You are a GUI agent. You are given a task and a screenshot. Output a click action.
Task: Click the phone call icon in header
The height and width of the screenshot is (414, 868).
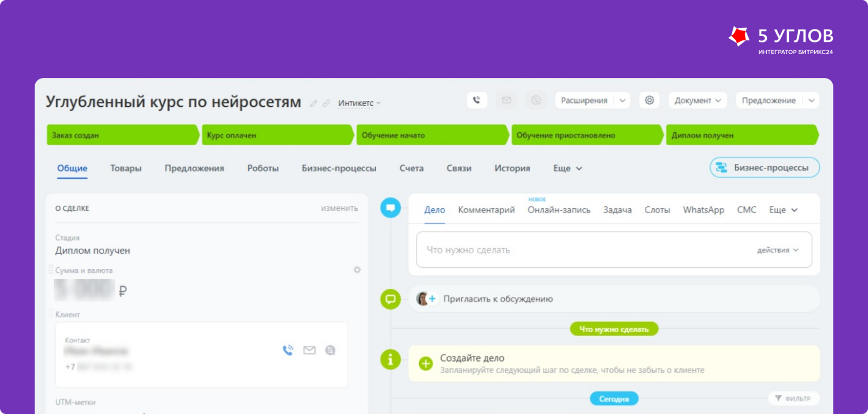click(x=476, y=100)
